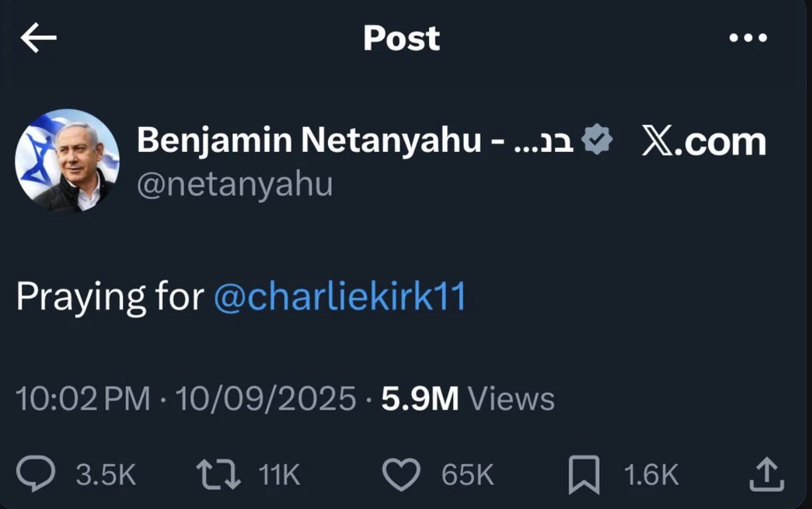Click the 3.5K reply count
Image resolution: width=812 pixels, height=509 pixels.
pos(106,475)
